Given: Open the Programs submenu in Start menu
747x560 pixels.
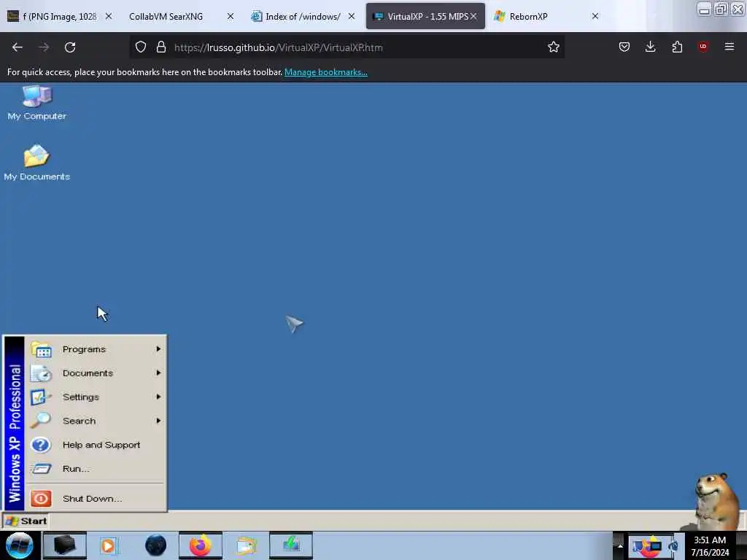Looking at the screenshot, I should [97, 349].
